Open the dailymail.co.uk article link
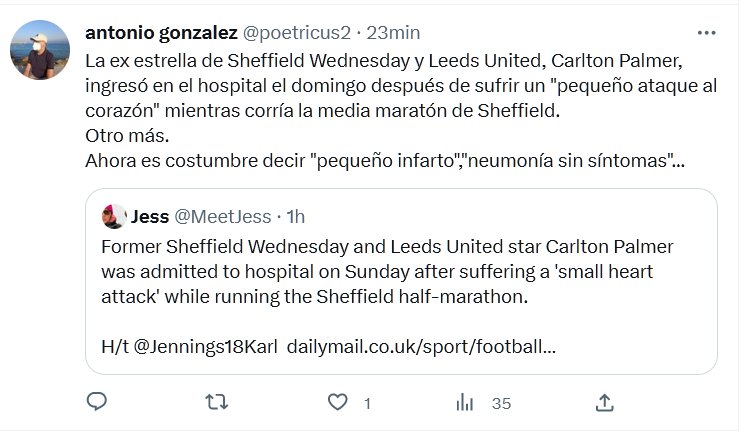744x432 pixels. [x=421, y=347]
